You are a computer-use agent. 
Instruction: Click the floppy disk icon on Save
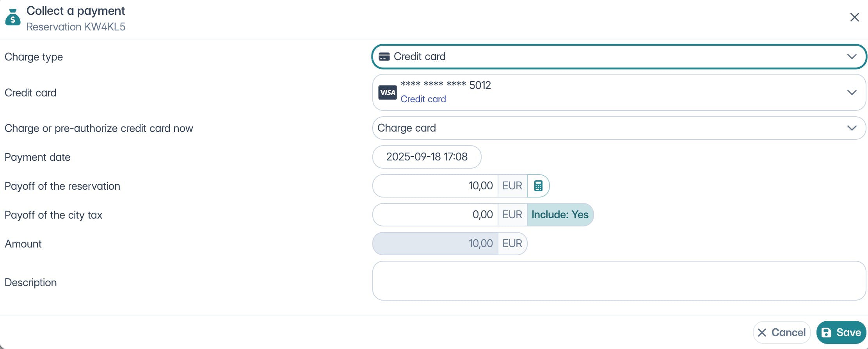(826, 333)
